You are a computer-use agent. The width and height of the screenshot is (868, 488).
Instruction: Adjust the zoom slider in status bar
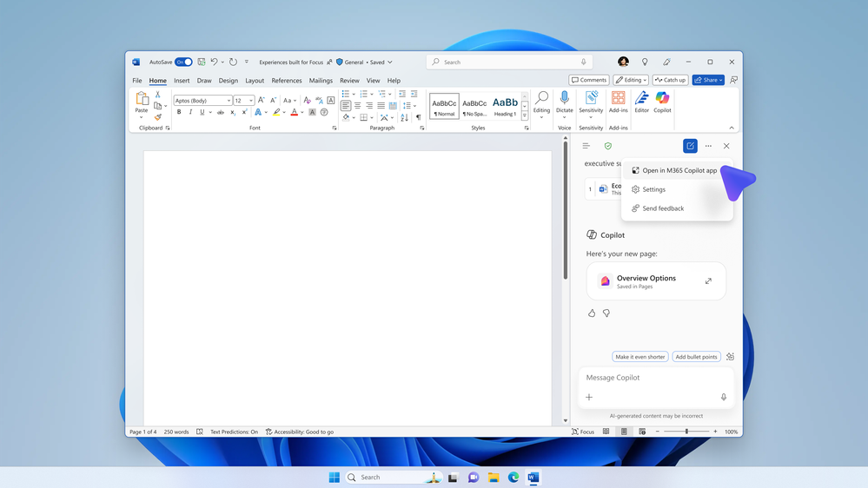pos(686,432)
